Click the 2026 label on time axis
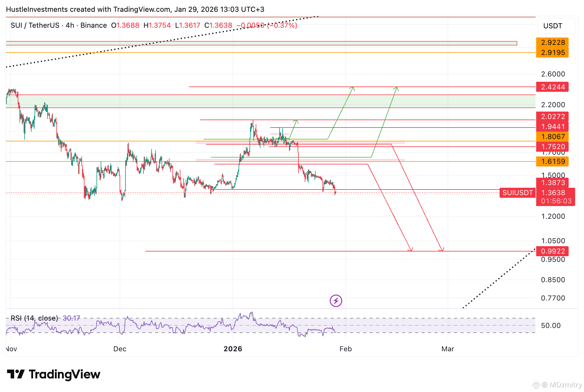The height and width of the screenshot is (392, 584). coord(233,349)
